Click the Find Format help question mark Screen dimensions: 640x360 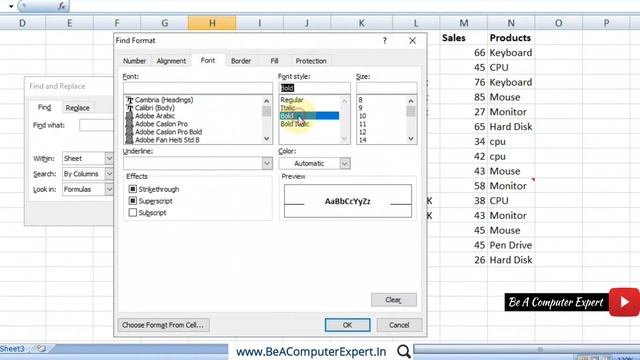pyautogui.click(x=384, y=40)
